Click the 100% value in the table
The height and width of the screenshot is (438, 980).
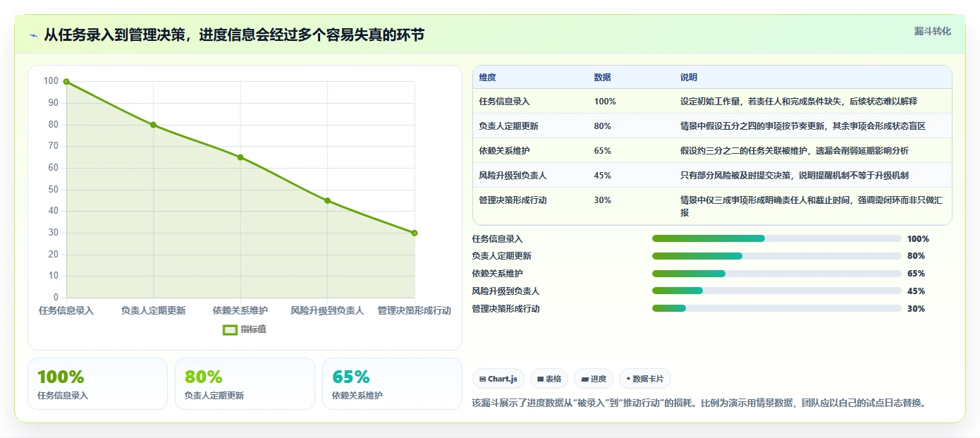605,102
